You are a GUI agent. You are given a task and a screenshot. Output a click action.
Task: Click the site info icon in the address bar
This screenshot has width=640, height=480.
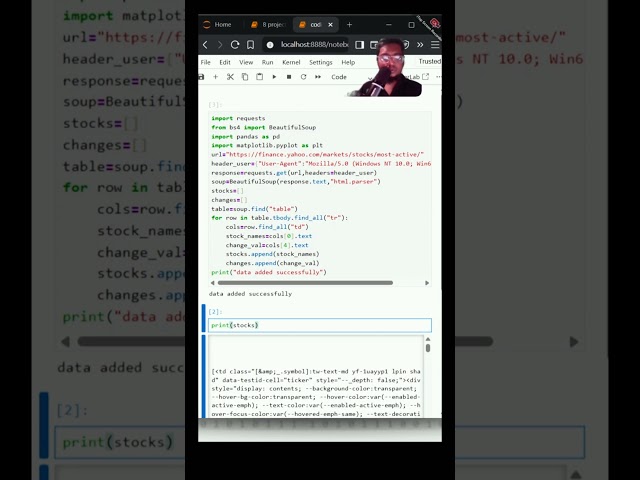tap(270, 45)
